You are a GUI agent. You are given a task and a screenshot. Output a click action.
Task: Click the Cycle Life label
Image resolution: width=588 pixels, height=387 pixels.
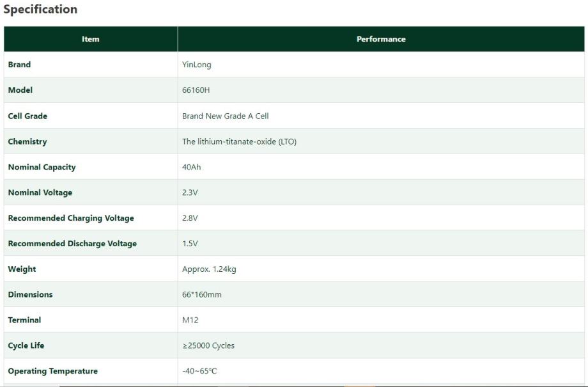[26, 345]
